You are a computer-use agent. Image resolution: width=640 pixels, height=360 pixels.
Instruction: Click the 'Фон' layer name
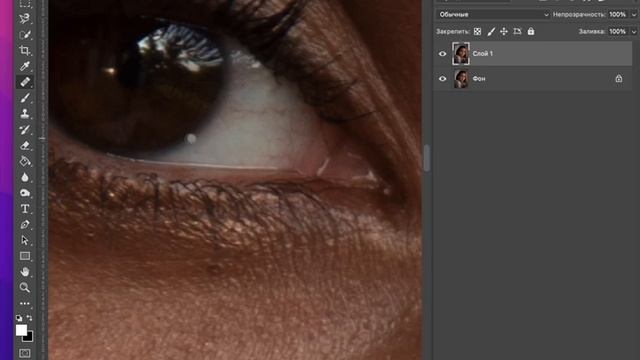479,79
